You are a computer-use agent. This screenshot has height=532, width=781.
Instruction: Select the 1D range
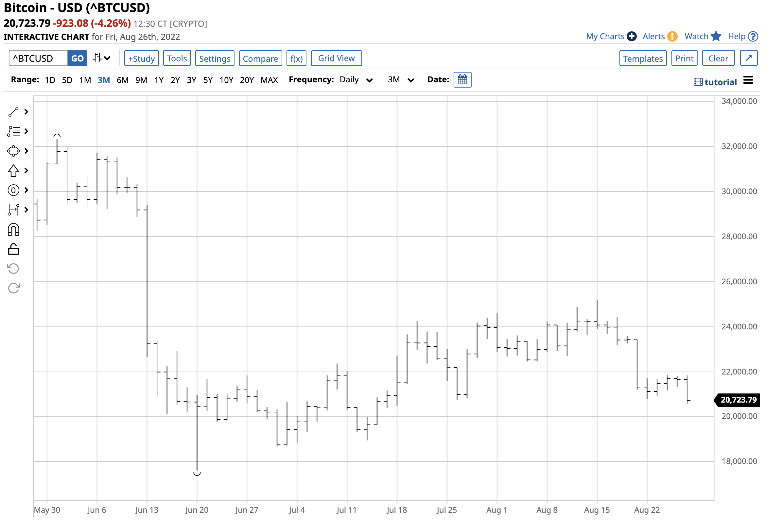point(50,80)
